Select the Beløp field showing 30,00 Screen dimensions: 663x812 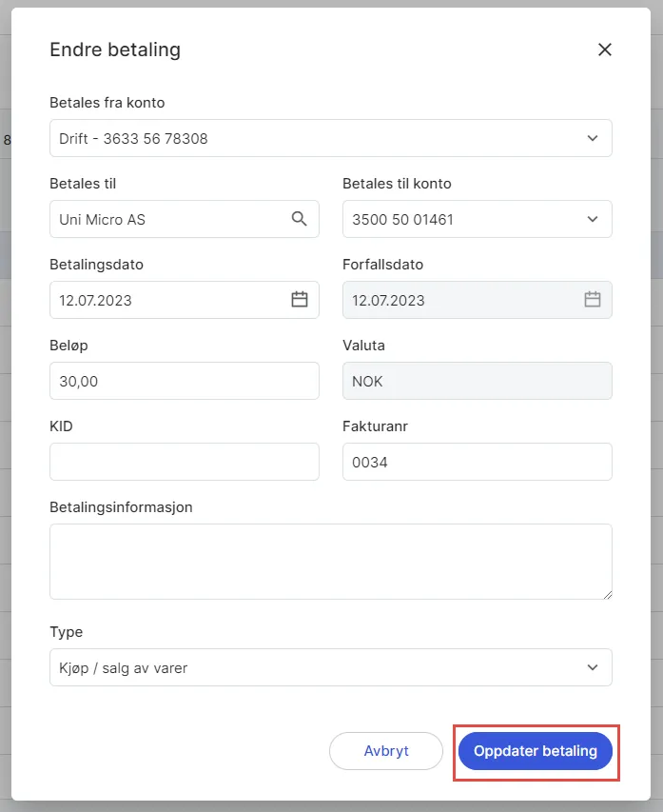point(184,381)
